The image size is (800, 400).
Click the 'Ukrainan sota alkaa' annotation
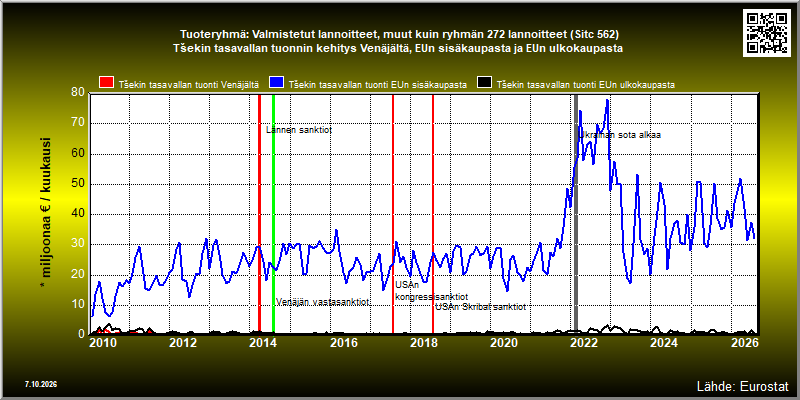pos(620,135)
